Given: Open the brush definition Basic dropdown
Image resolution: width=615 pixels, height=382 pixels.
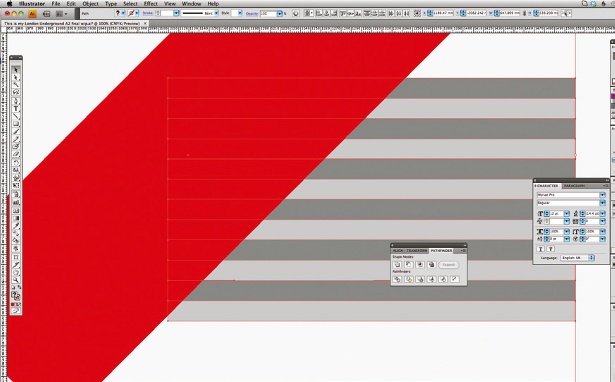Looking at the screenshot, I should [x=216, y=13].
